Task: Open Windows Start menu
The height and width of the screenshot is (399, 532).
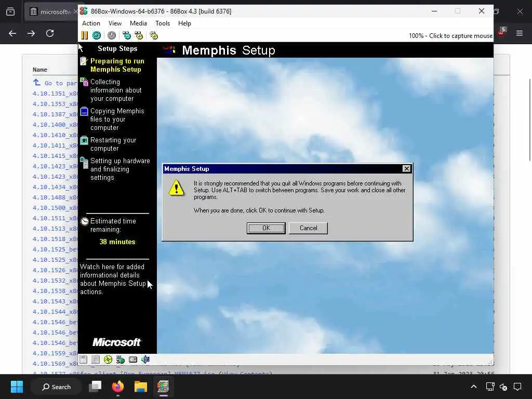Action: pos(17,387)
